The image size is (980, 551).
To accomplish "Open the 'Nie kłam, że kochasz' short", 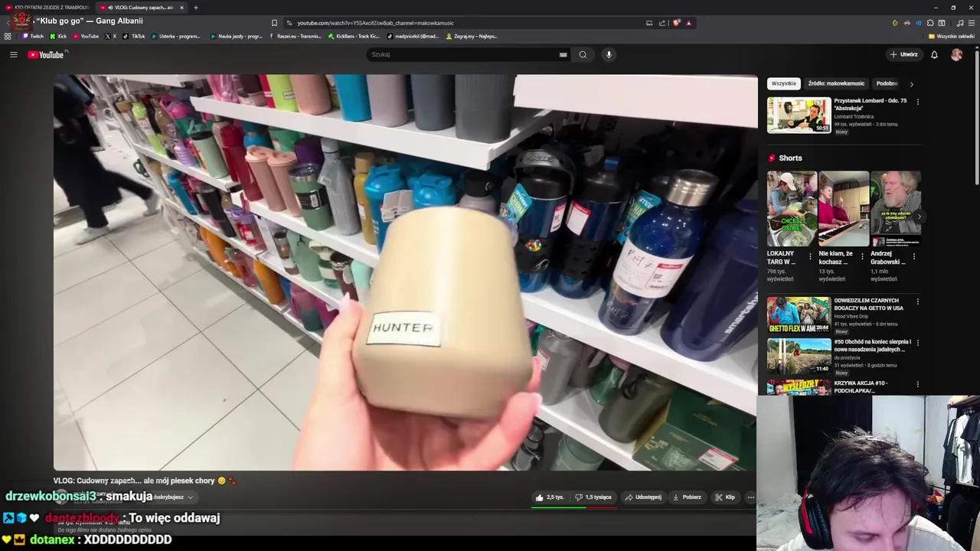I will [x=844, y=208].
